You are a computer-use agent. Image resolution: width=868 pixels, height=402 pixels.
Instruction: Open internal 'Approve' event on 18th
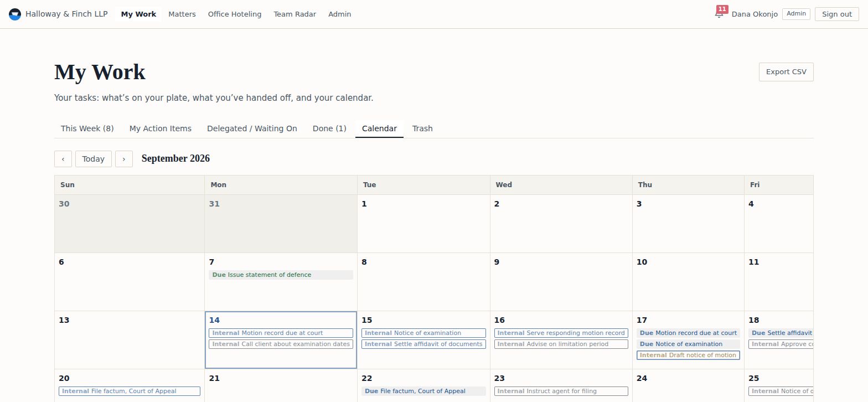click(781, 344)
